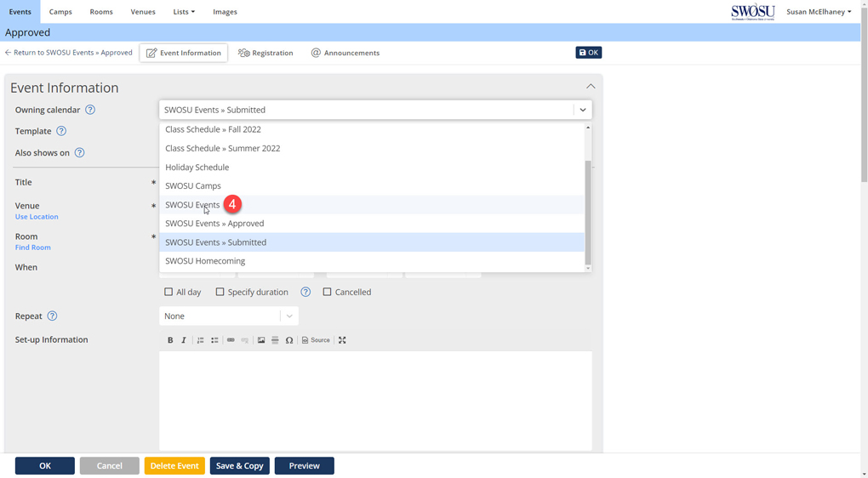
Task: Click the Preview button
Action: (x=305, y=466)
